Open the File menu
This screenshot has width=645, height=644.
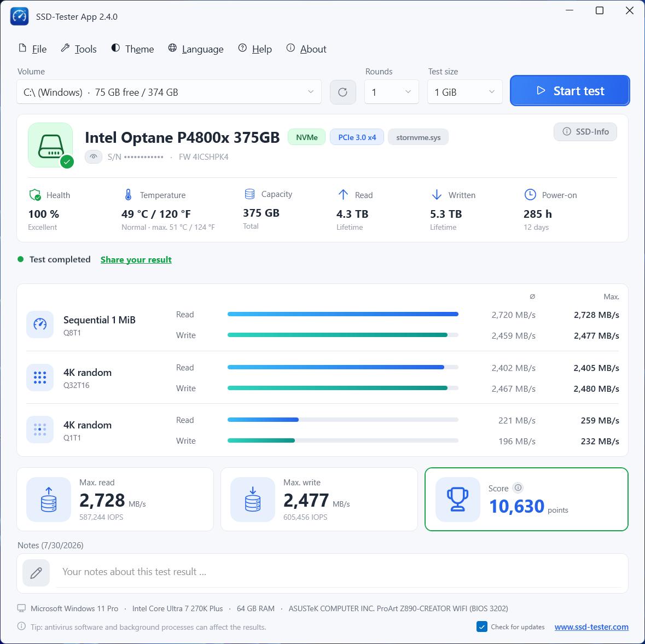[33, 49]
